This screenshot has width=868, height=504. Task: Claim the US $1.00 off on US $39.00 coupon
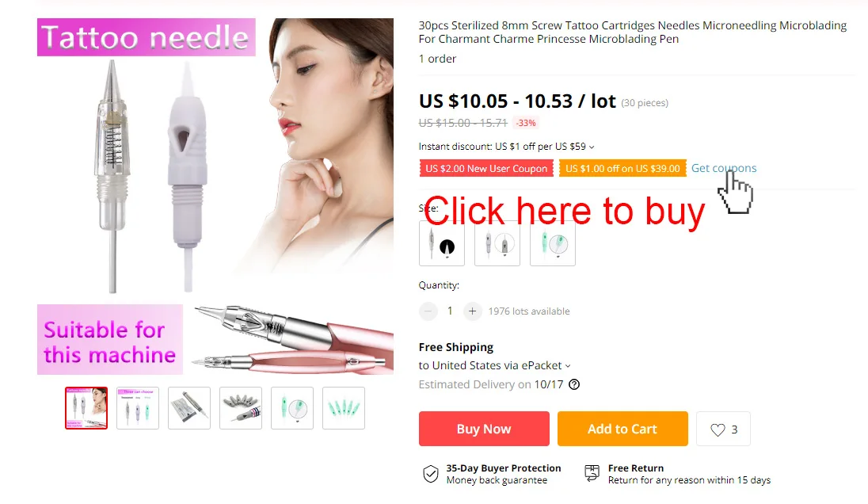(622, 168)
